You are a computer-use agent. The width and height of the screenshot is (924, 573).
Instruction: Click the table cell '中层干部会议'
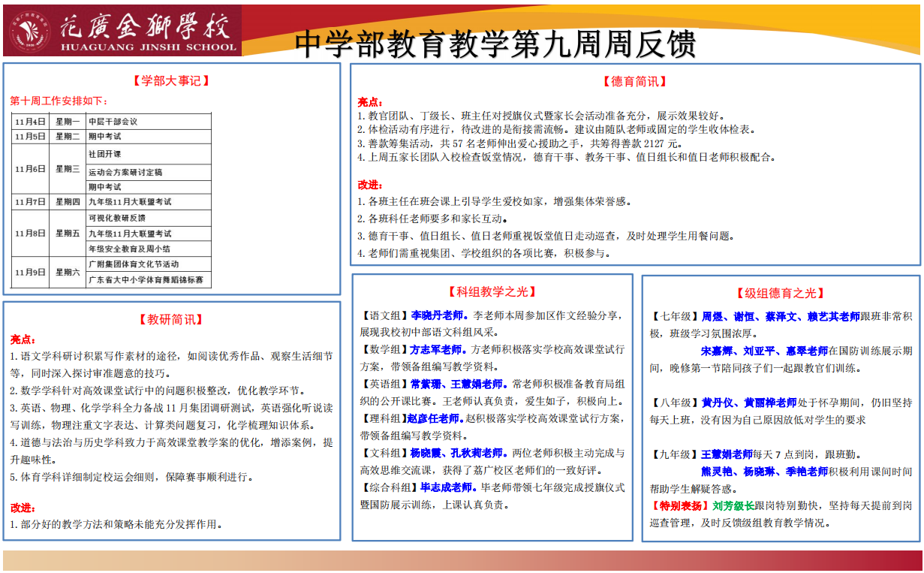(148, 121)
